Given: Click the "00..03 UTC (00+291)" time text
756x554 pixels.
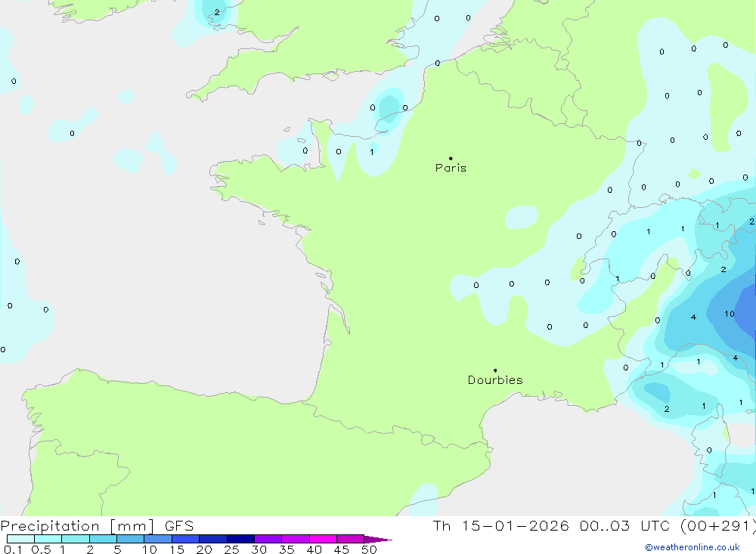Looking at the screenshot, I should click(x=668, y=525).
